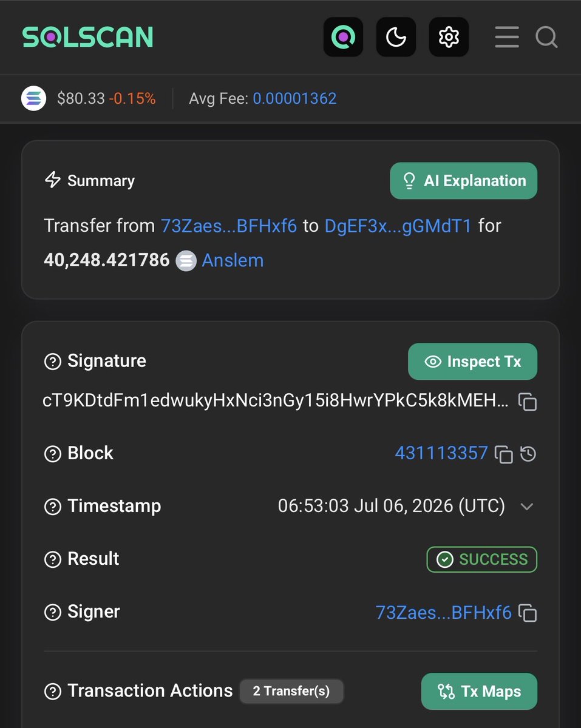Open the Anslem token link
The width and height of the screenshot is (581, 728).
(x=233, y=260)
